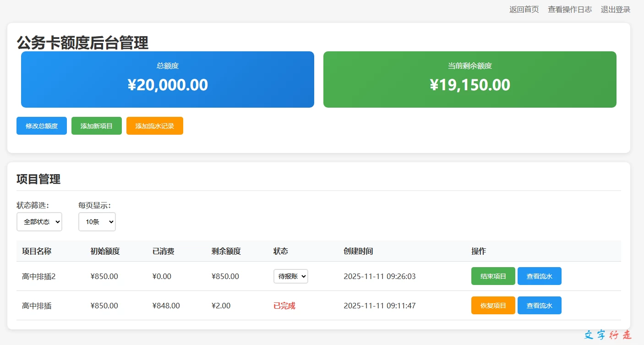Viewport: 644px width, 345px height.
Task: Open the 待报账 status dropdown for 高中排插2
Action: 291,276
